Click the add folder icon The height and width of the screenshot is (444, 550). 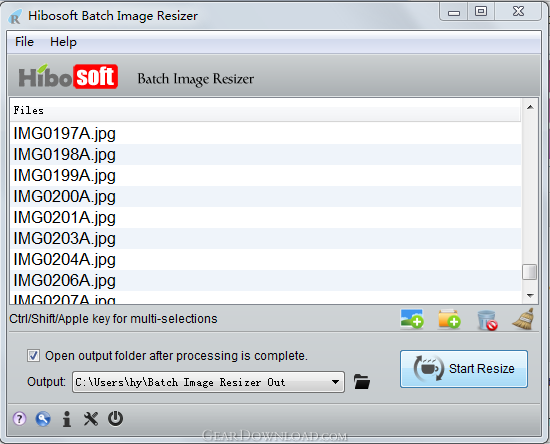[x=449, y=319]
